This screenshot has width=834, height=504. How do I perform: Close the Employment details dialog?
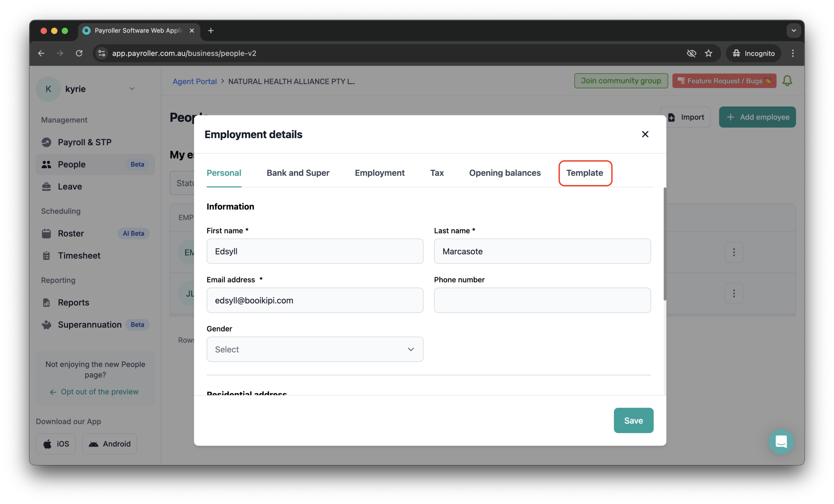point(645,134)
